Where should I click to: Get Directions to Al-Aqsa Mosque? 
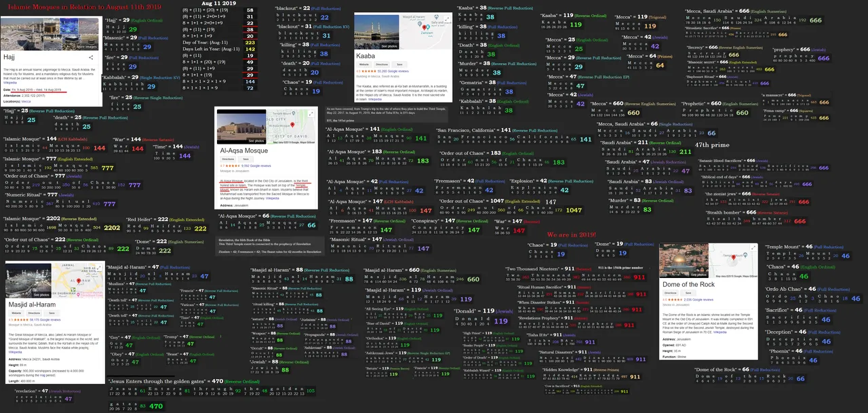coord(228,159)
